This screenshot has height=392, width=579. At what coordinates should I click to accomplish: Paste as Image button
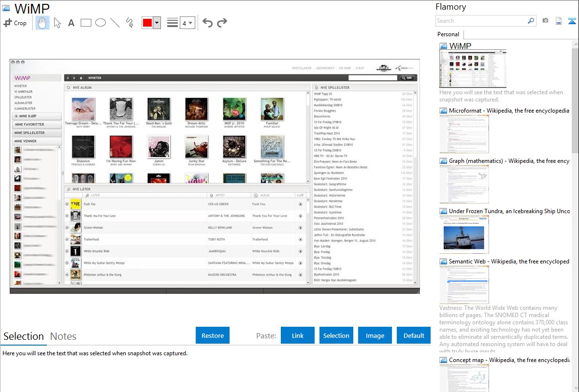click(x=375, y=335)
